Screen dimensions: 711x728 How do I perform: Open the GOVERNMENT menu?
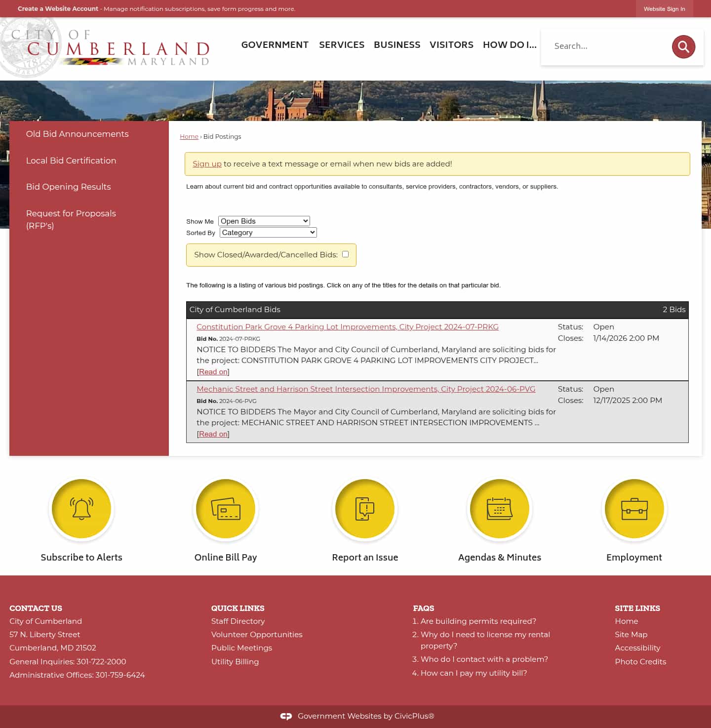coord(275,44)
